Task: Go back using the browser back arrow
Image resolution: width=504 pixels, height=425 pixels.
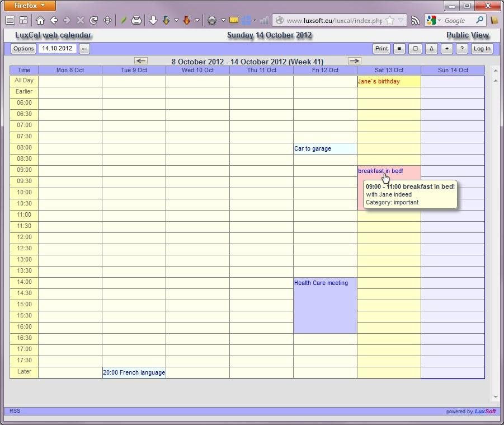Action: pos(54,20)
